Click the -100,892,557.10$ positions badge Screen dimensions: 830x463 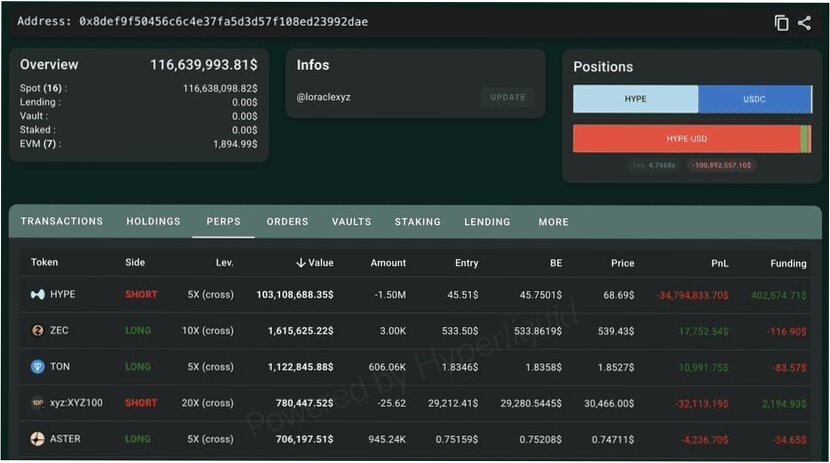coord(721,166)
